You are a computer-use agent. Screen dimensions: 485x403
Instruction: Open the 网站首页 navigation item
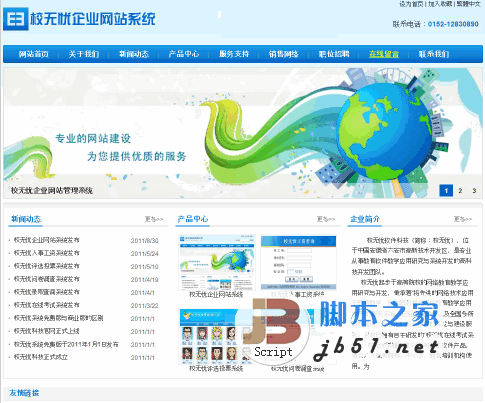(34, 54)
